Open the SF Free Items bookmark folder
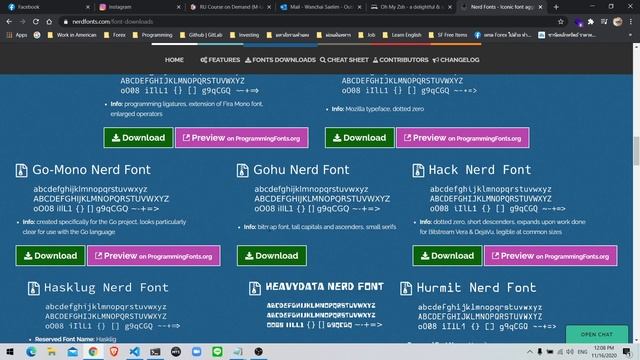640x360 pixels. (448, 35)
